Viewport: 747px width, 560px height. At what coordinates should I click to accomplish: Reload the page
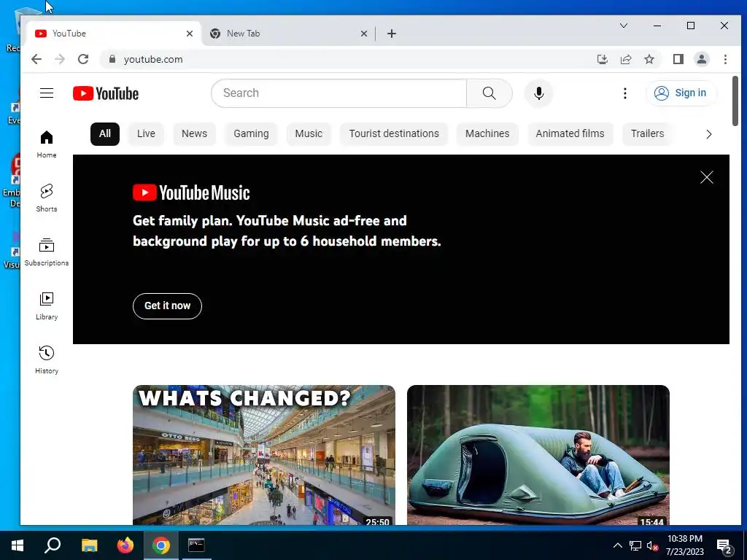(x=83, y=59)
